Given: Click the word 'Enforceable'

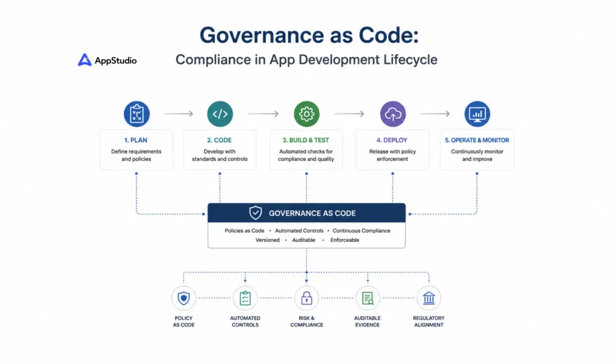Looking at the screenshot, I should (x=345, y=240).
